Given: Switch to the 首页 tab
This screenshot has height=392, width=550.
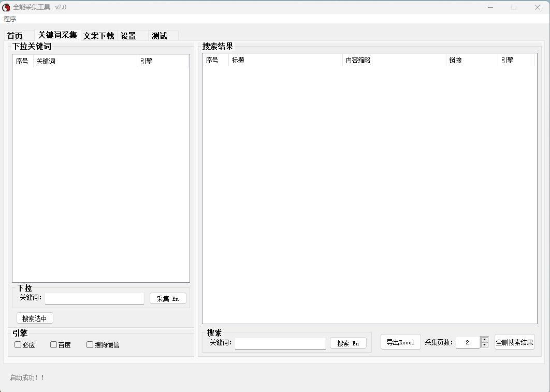Looking at the screenshot, I should tap(15, 36).
